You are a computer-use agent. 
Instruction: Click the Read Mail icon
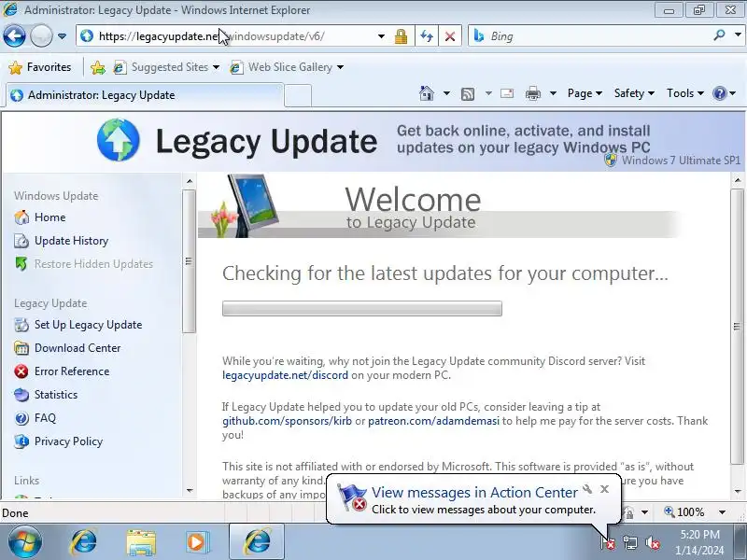[507, 93]
